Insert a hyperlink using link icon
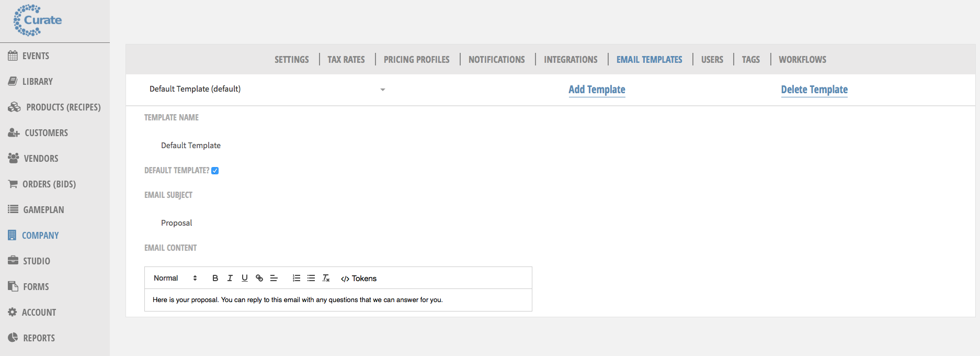This screenshot has width=980, height=356. coord(259,278)
